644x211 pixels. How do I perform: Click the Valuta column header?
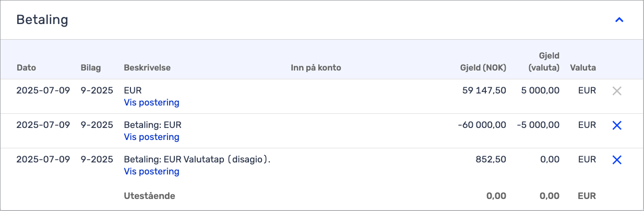[x=583, y=68]
